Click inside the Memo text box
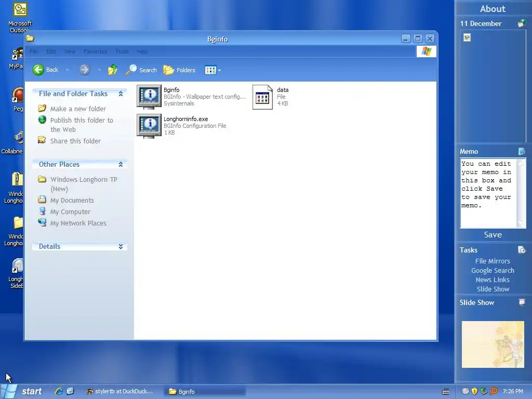 coord(488,193)
